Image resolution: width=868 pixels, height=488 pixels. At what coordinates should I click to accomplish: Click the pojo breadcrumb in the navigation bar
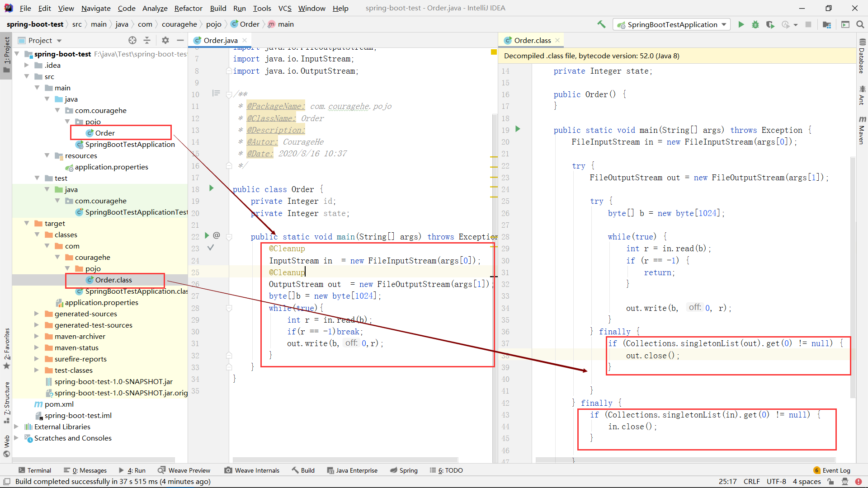[x=214, y=24]
